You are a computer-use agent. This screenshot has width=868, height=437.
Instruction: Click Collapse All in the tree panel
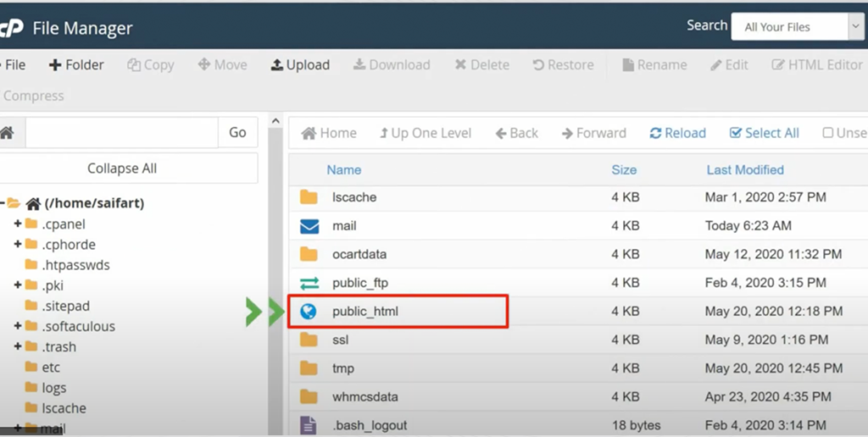point(122,169)
